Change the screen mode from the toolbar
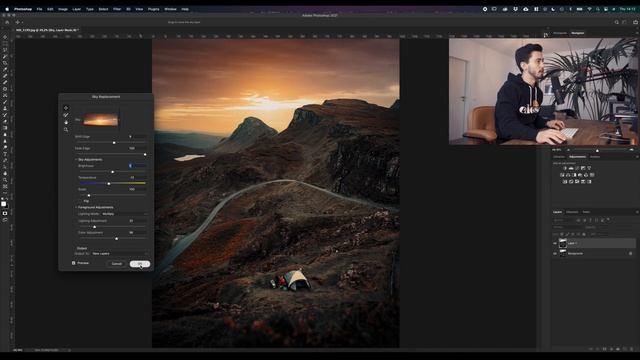The image size is (640, 360). [x=5, y=220]
